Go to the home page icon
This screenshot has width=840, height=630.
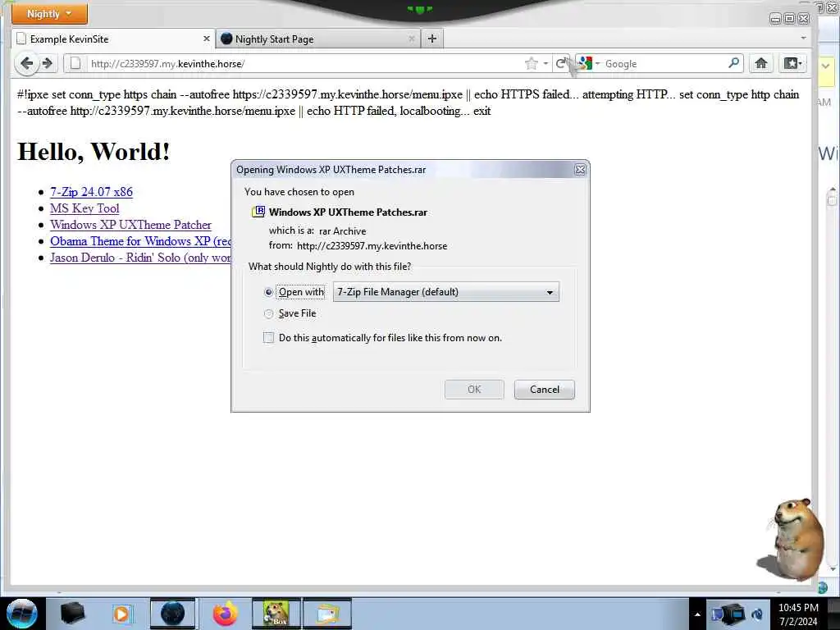click(760, 63)
